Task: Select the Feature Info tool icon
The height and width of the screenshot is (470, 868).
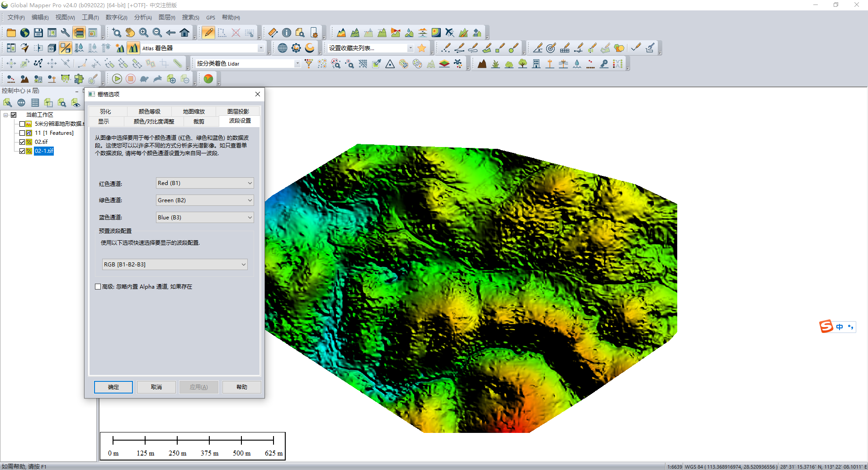Action: [x=287, y=33]
